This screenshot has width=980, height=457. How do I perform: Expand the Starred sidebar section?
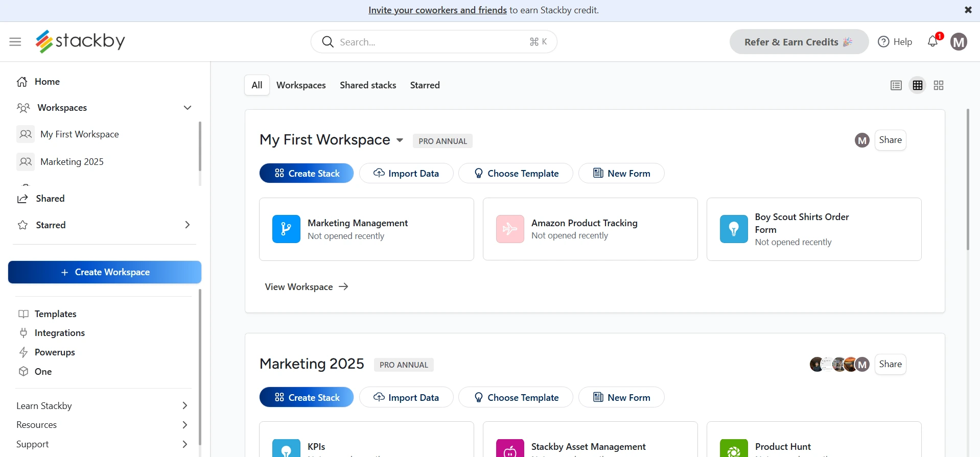pyautogui.click(x=188, y=225)
